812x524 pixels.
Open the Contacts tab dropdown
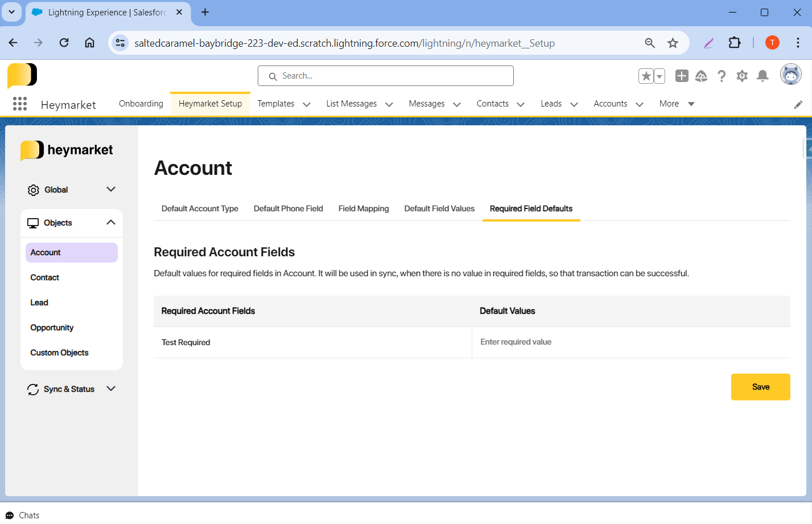click(521, 104)
